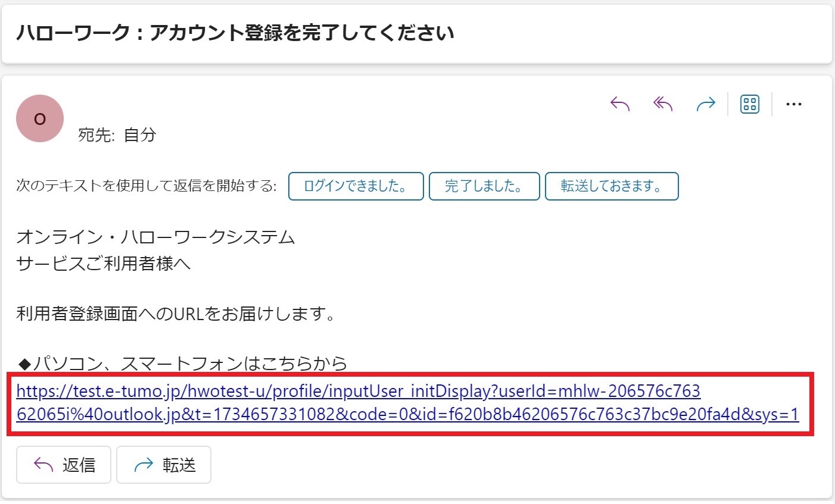
Task: Click the 返信 button at the bottom
Action: tap(64, 465)
